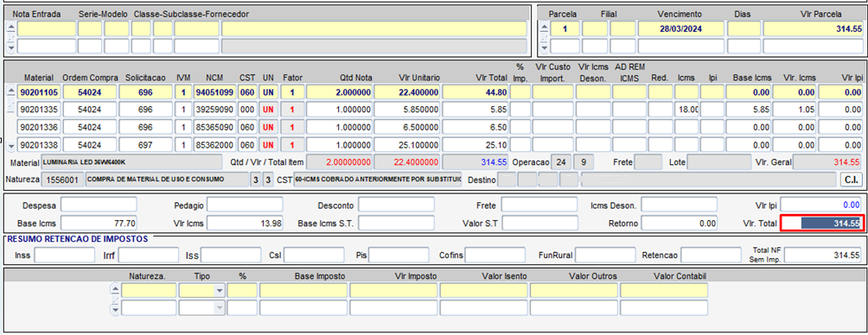The height and width of the screenshot is (335, 868).
Task: Select material 90201338 cell
Action: pos(39,145)
